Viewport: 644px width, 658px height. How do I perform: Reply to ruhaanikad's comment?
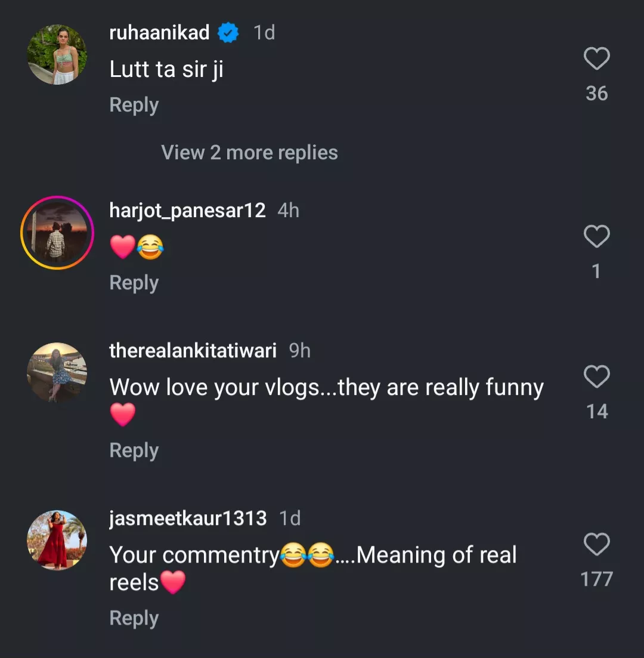tap(134, 105)
